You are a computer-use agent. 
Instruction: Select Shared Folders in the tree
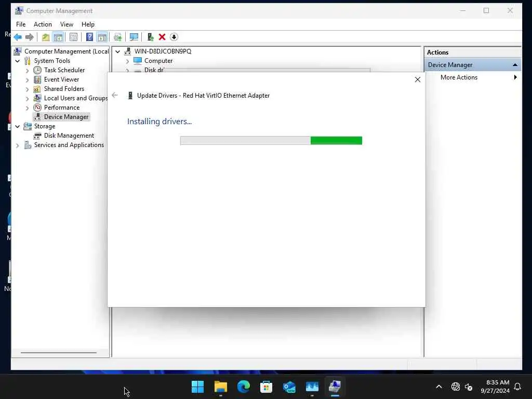point(64,88)
